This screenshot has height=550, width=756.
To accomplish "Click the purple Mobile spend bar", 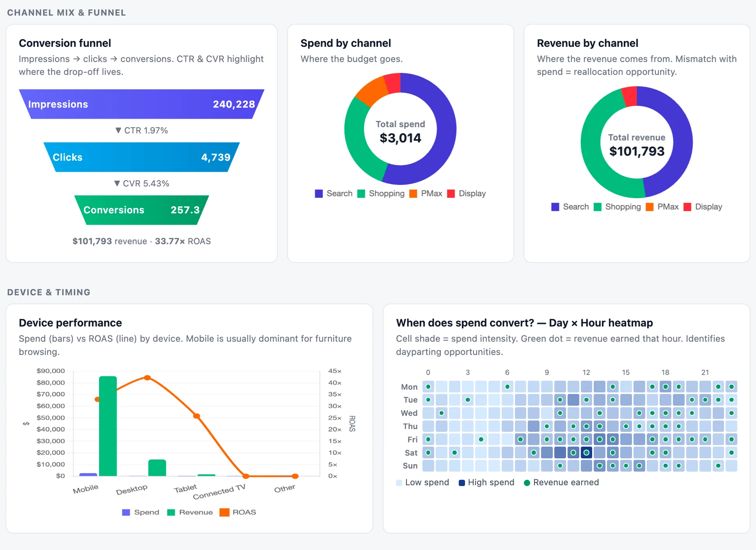I will pos(88,474).
